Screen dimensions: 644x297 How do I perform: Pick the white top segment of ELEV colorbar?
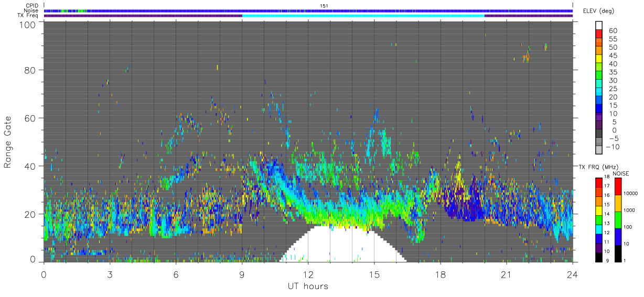(x=599, y=25)
